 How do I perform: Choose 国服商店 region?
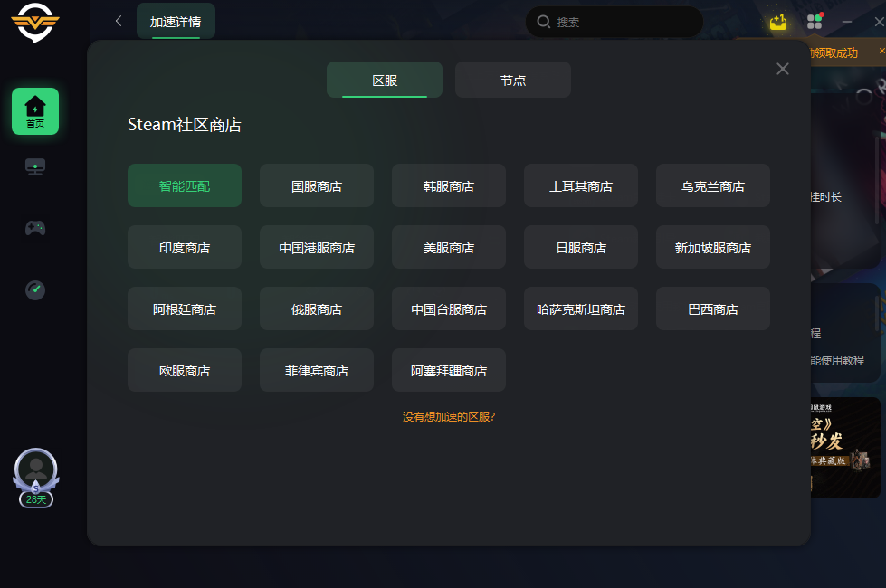click(x=317, y=185)
